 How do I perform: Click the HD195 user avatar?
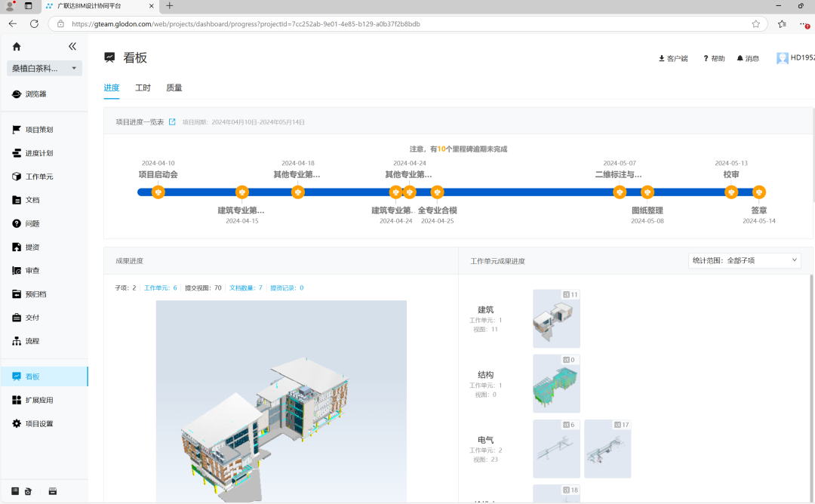click(783, 58)
